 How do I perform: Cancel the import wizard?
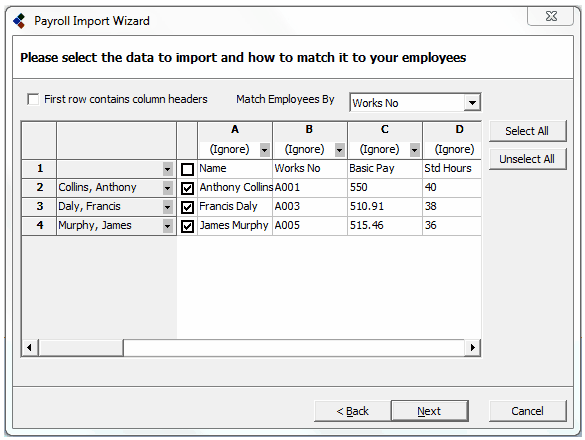527,411
